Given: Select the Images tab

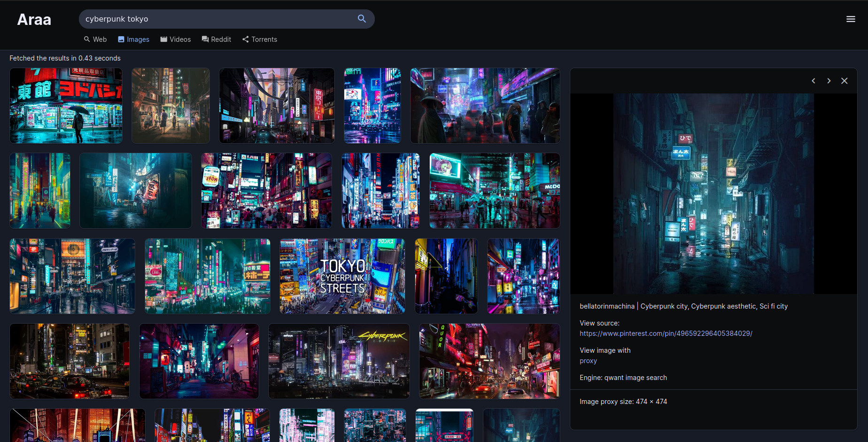Looking at the screenshot, I should [134, 39].
